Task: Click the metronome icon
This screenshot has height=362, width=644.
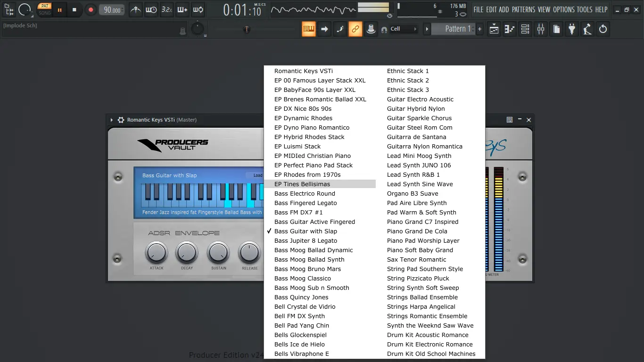Action: click(x=136, y=9)
